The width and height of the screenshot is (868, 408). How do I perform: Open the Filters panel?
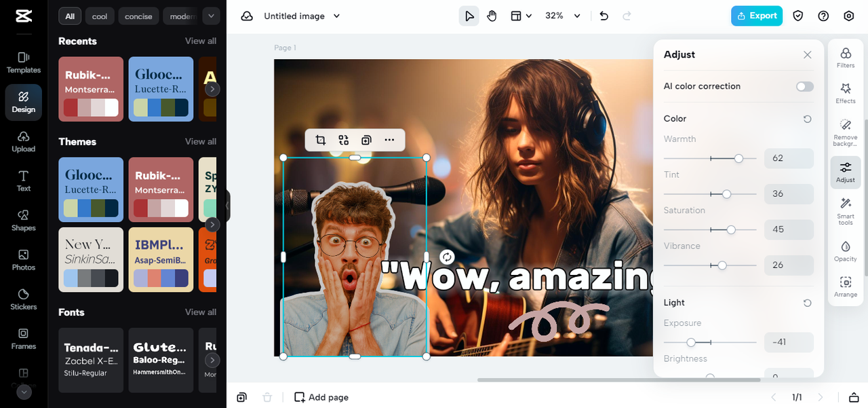point(846,58)
